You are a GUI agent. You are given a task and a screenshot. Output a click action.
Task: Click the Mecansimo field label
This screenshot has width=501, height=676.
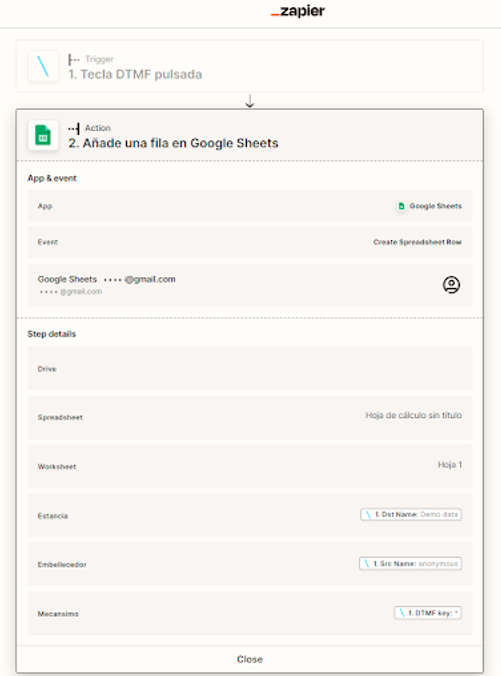point(58,613)
